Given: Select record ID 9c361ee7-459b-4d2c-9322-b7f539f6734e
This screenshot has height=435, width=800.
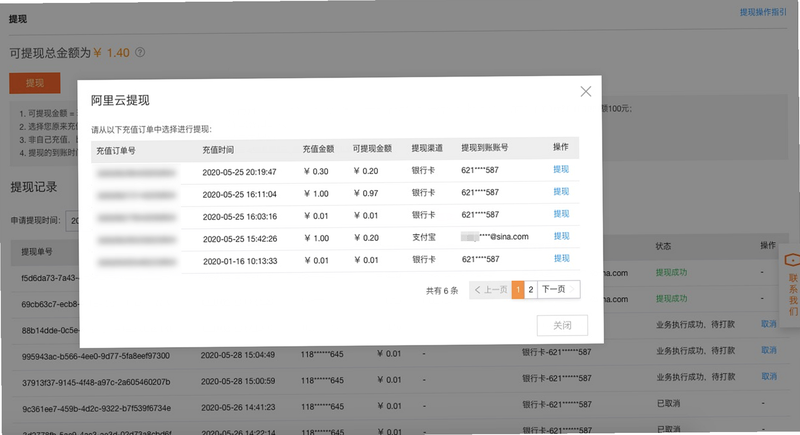Looking at the screenshot, I should (96, 408).
